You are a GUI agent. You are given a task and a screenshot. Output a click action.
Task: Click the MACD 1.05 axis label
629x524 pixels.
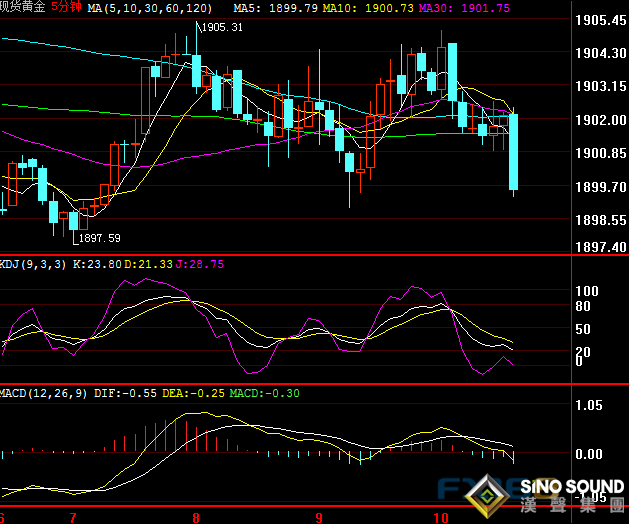[x=593, y=406]
